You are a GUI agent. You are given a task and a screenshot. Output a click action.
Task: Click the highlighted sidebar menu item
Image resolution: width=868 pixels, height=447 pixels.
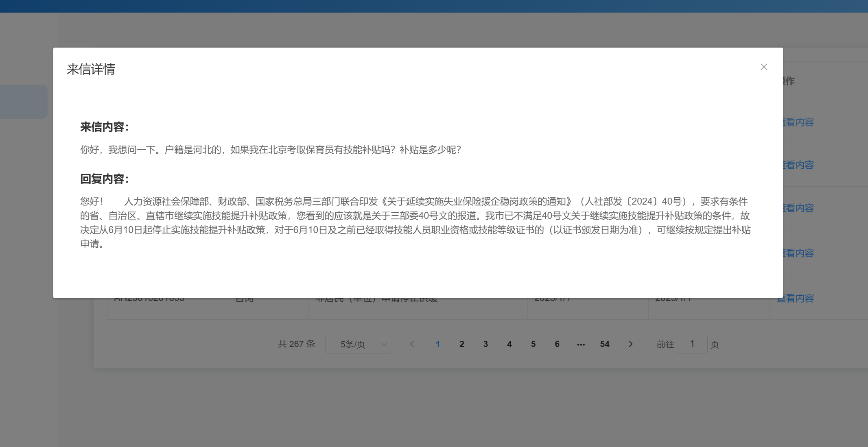[24, 102]
